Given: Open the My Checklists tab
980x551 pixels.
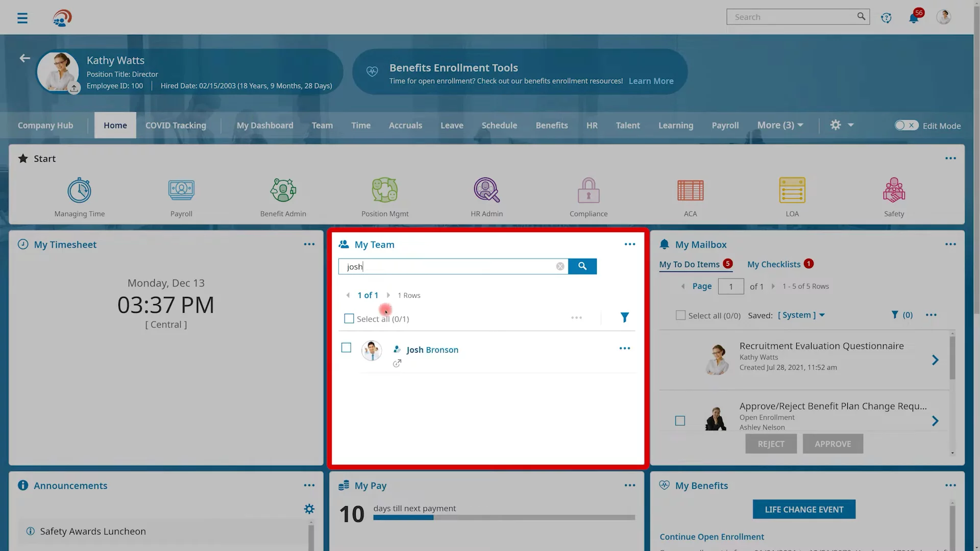Looking at the screenshot, I should [x=774, y=264].
